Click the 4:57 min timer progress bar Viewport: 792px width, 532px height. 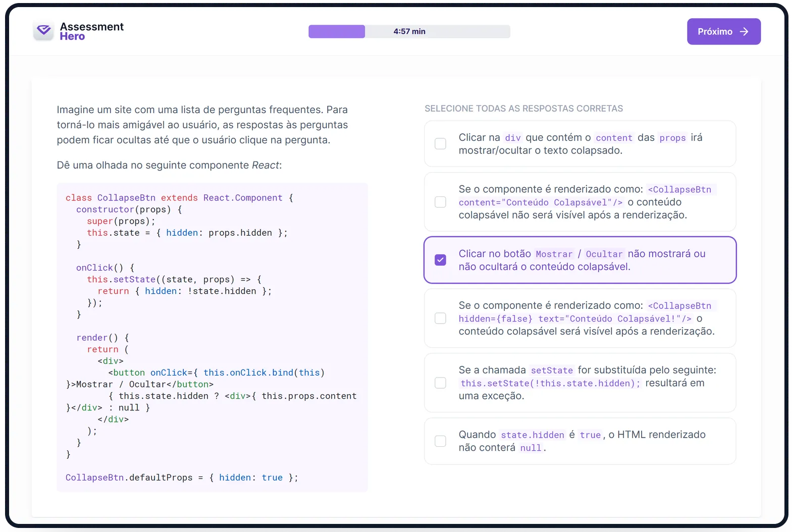tap(409, 31)
